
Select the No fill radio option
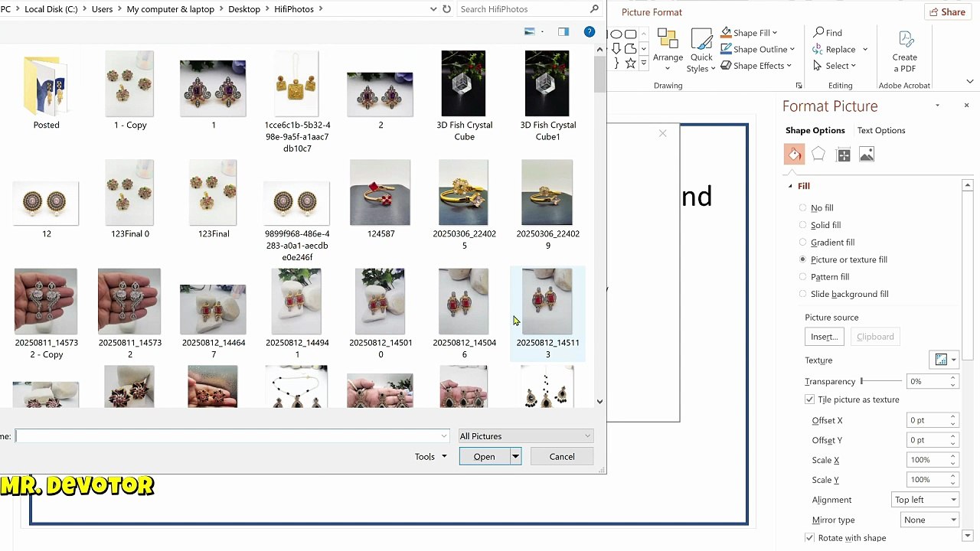point(802,207)
